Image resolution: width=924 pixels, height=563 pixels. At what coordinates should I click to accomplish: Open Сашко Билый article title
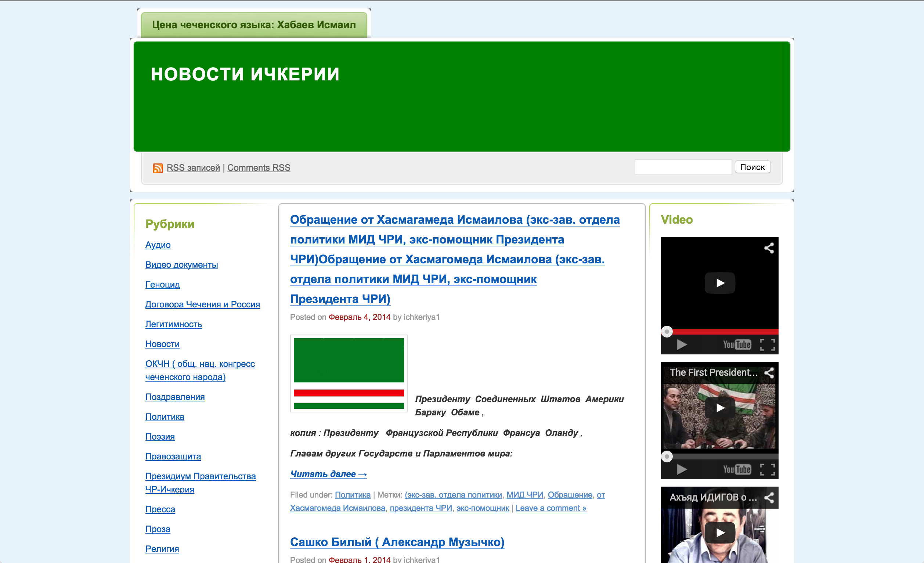[x=397, y=542]
